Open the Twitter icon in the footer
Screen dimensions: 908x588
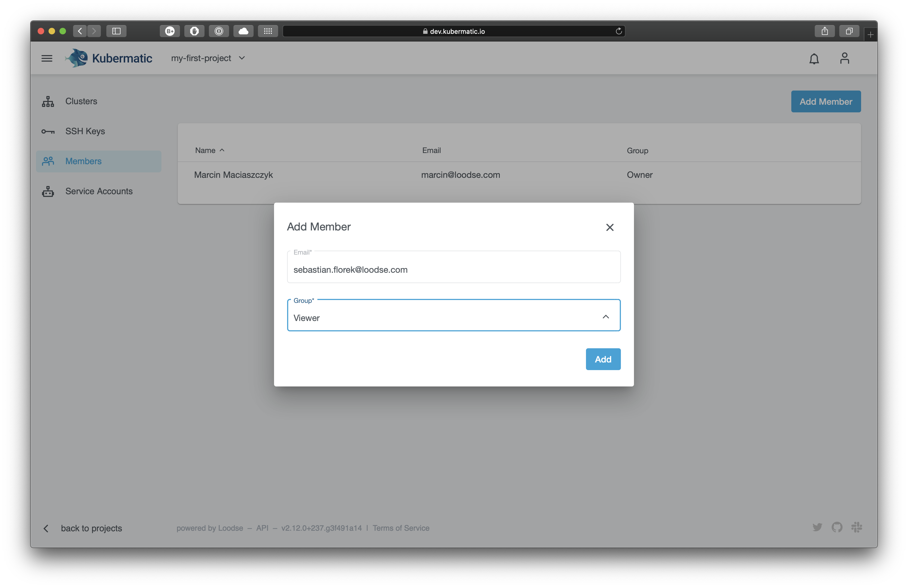[817, 527]
